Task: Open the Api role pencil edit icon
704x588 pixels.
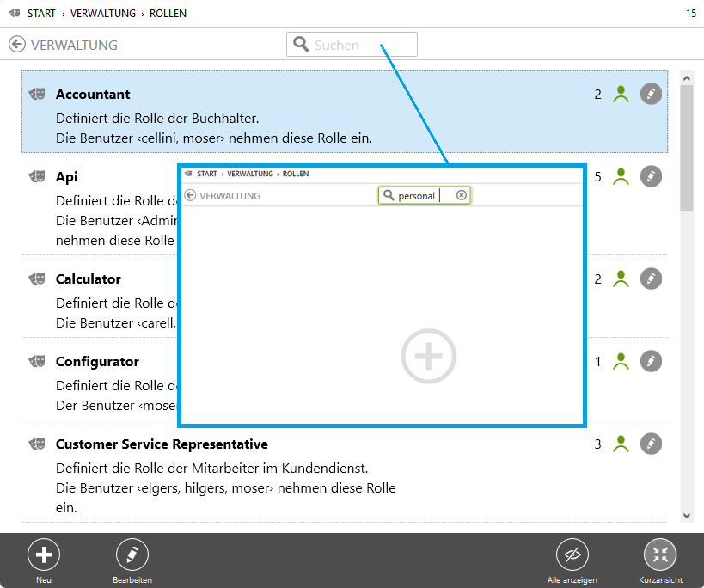Action: pos(652,176)
